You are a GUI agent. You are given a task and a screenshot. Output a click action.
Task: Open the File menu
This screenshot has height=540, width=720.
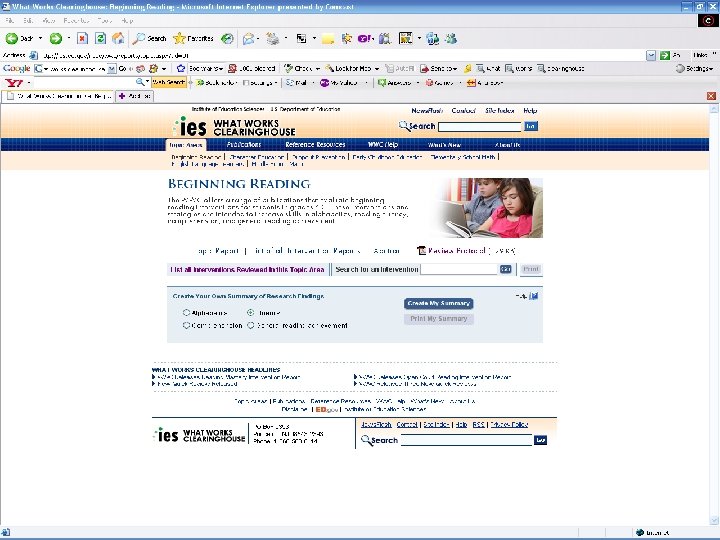(10, 21)
